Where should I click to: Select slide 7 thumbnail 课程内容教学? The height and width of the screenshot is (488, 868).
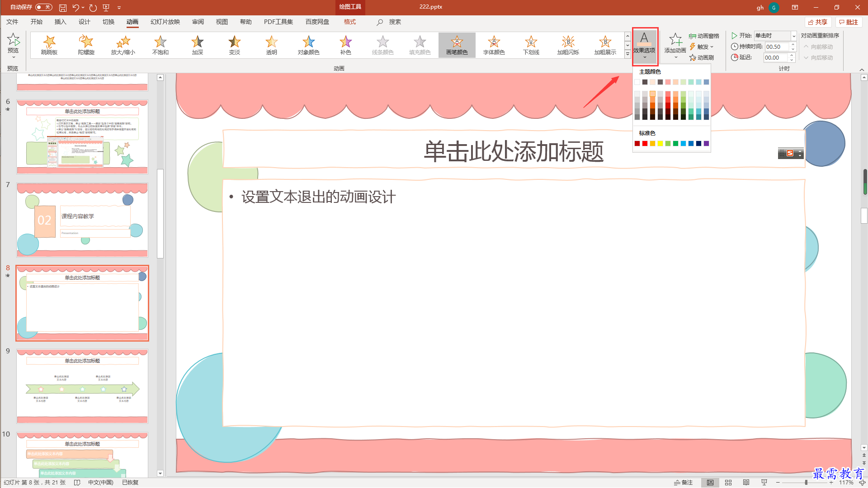[x=82, y=220]
